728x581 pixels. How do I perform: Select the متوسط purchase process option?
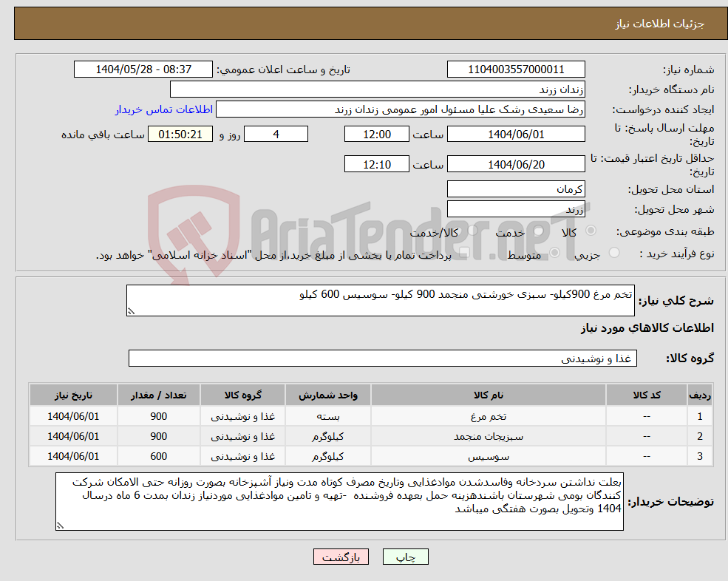click(x=555, y=252)
